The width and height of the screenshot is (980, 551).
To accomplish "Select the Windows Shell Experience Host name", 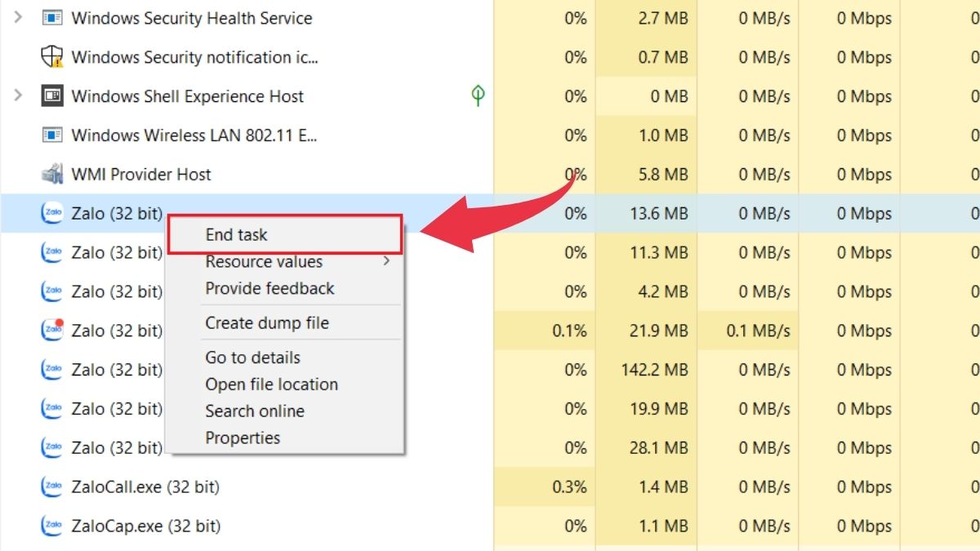I will pyautogui.click(x=187, y=96).
